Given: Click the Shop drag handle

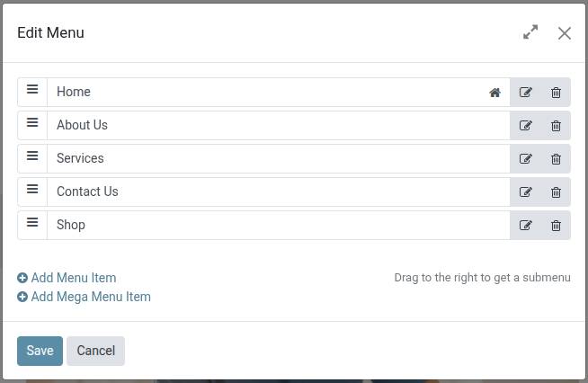Looking at the screenshot, I should 32,223.
